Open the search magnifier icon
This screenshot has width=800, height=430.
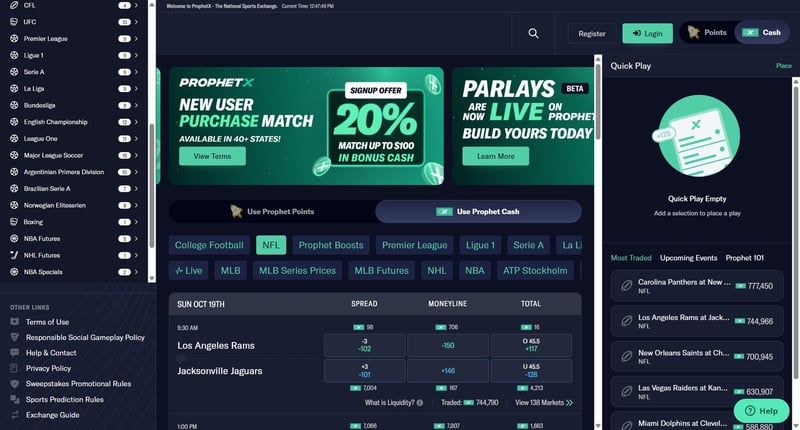[x=533, y=33]
